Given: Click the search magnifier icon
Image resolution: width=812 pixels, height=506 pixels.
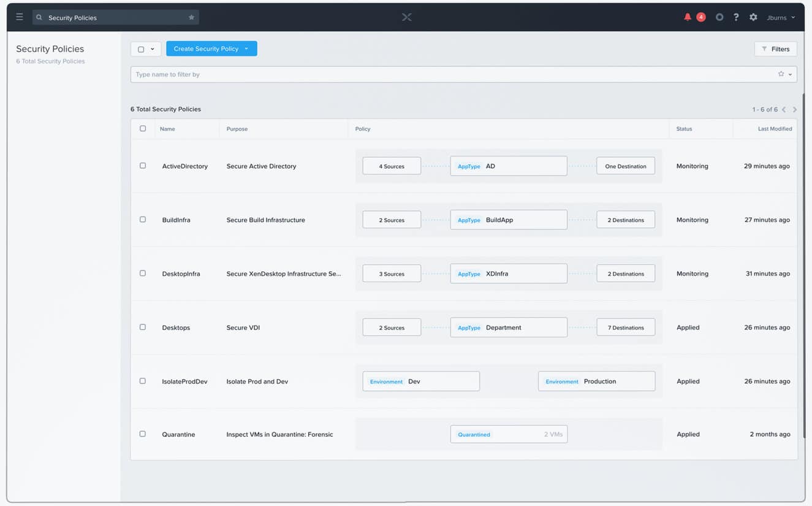Looking at the screenshot, I should pos(39,18).
